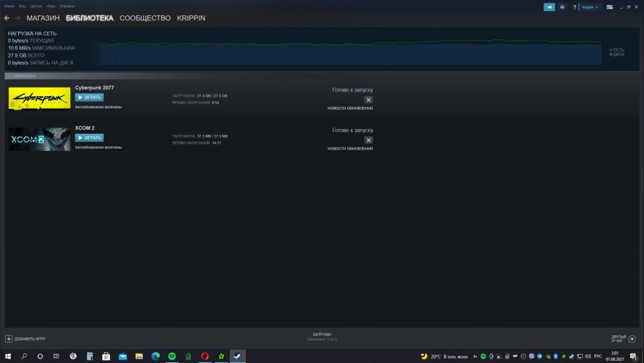Screen dimensions: 644x363
Task: View XCOM 2 Новости обновлений link
Action: point(350,148)
